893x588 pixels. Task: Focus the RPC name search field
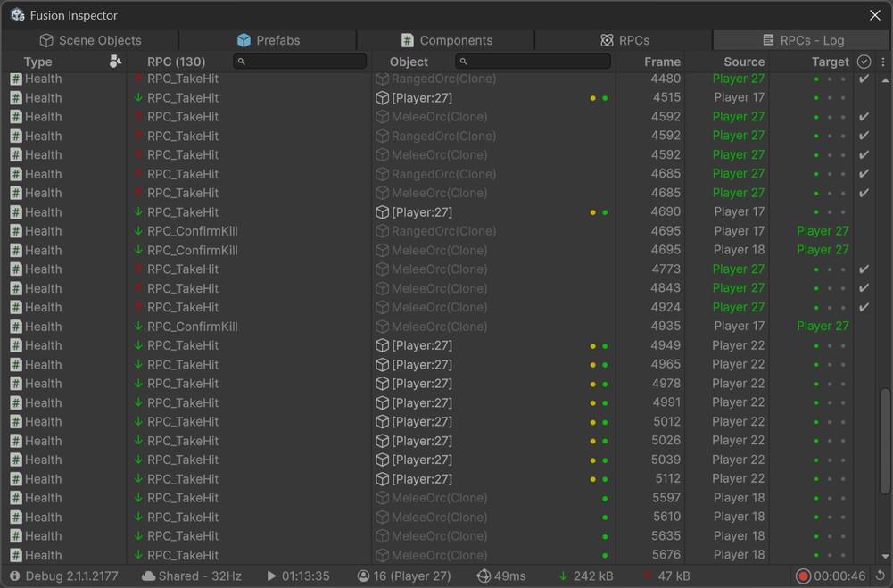[x=300, y=61]
